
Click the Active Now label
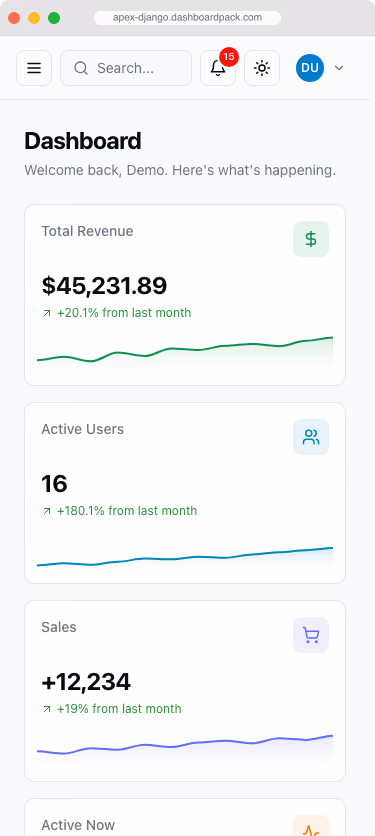coord(78,825)
